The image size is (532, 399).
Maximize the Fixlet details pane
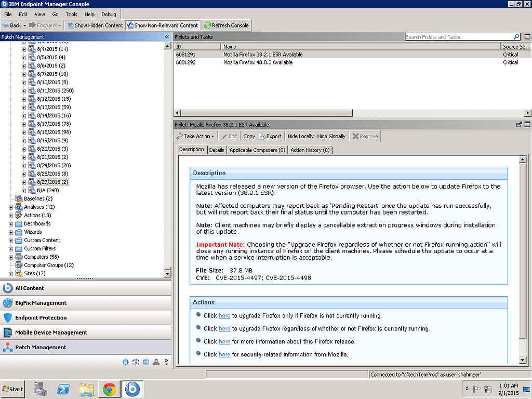point(527,125)
